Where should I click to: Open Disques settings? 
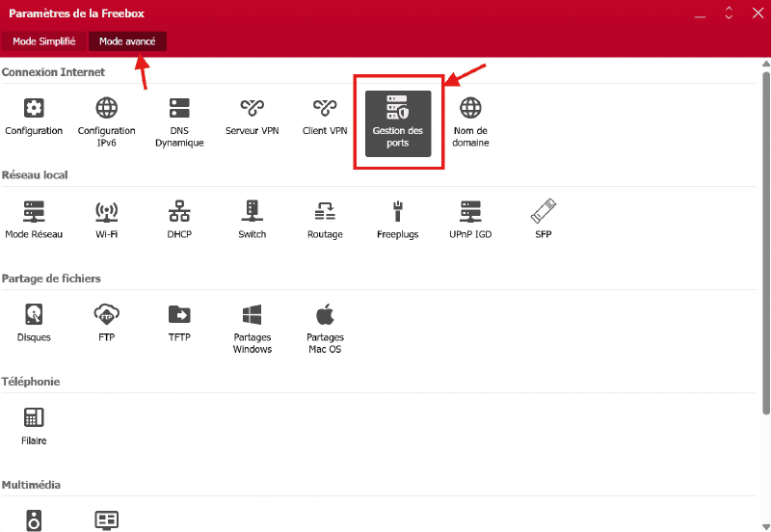click(x=34, y=323)
